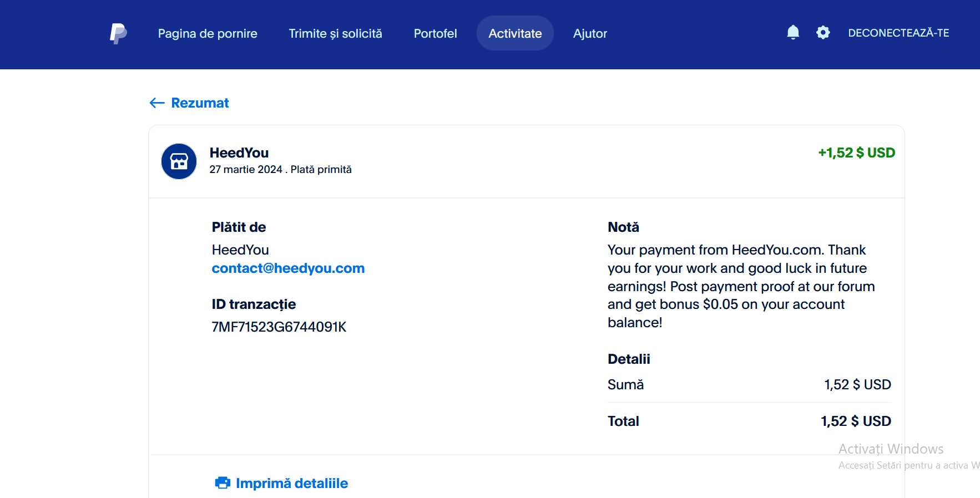Image resolution: width=980 pixels, height=498 pixels.
Task: Return to Rezumat summary link
Action: [200, 103]
